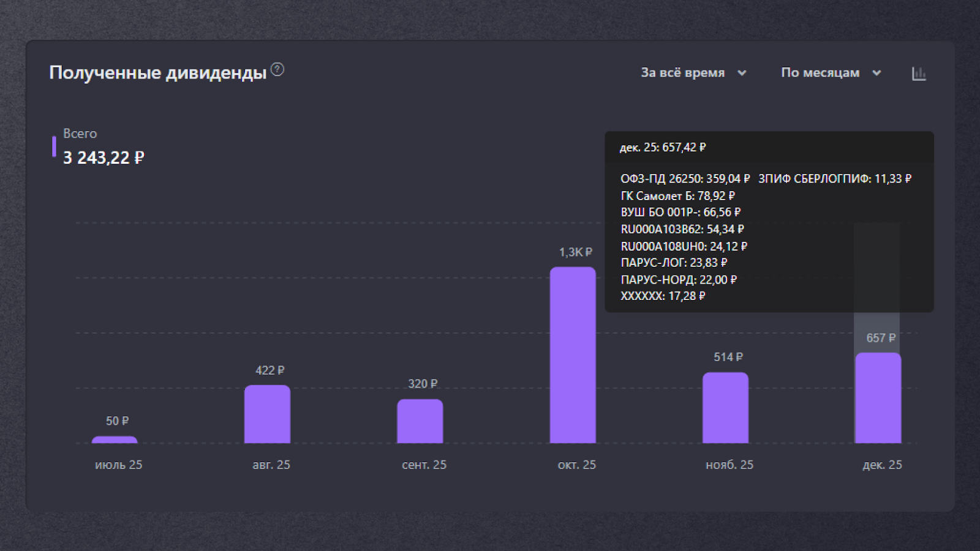Click the bar chart view icon
Viewport: 980px width, 551px height.
(x=918, y=73)
